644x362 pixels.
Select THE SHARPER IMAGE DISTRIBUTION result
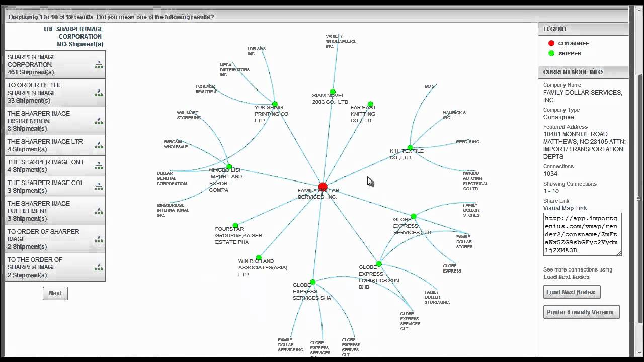pyautogui.click(x=55, y=121)
